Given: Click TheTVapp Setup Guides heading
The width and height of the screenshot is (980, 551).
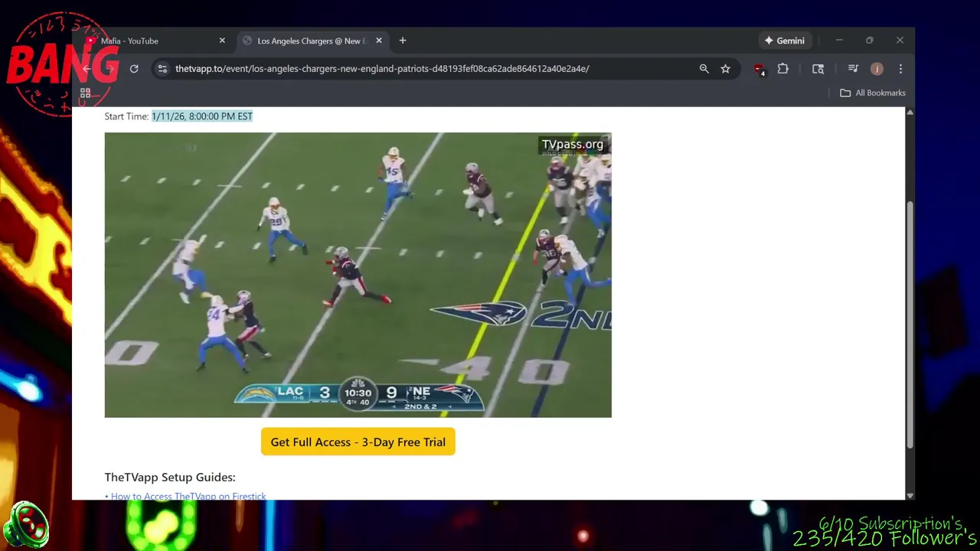Looking at the screenshot, I should [x=170, y=477].
